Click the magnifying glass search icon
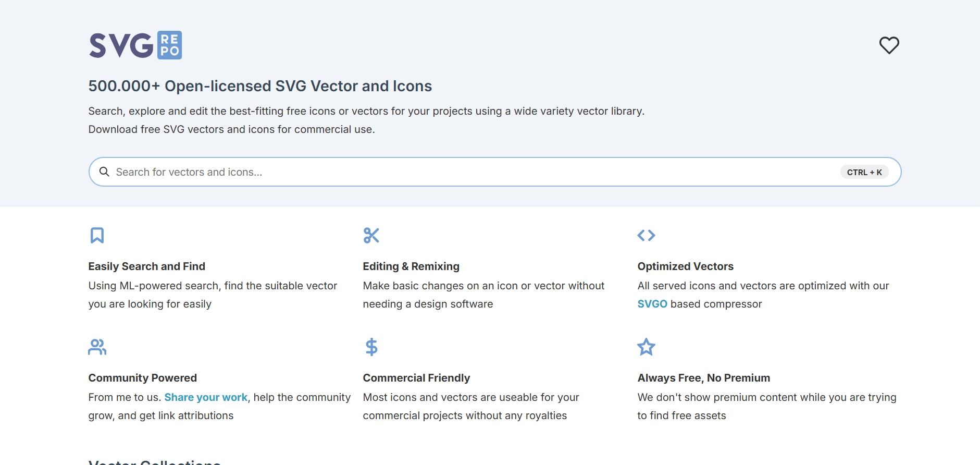This screenshot has height=465, width=980. (104, 172)
